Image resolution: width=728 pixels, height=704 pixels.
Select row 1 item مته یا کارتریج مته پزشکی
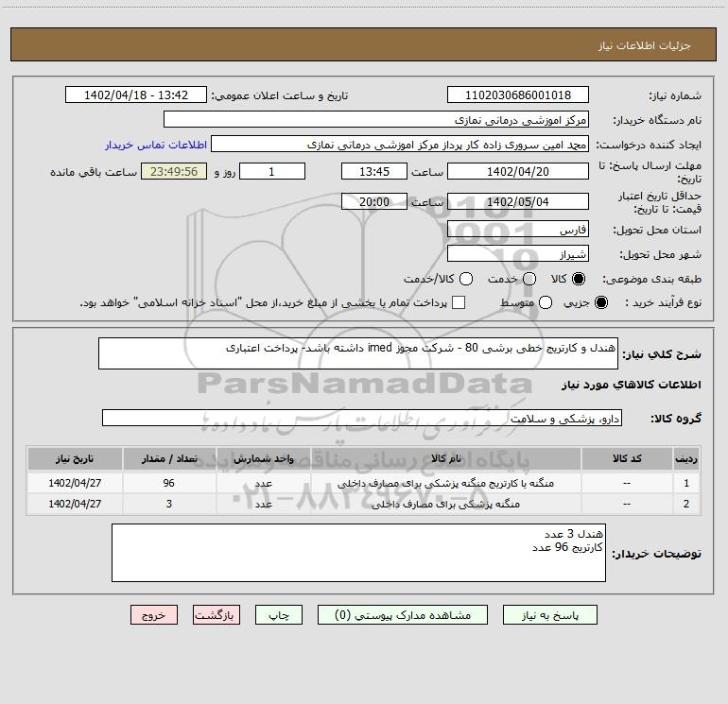[x=445, y=483]
